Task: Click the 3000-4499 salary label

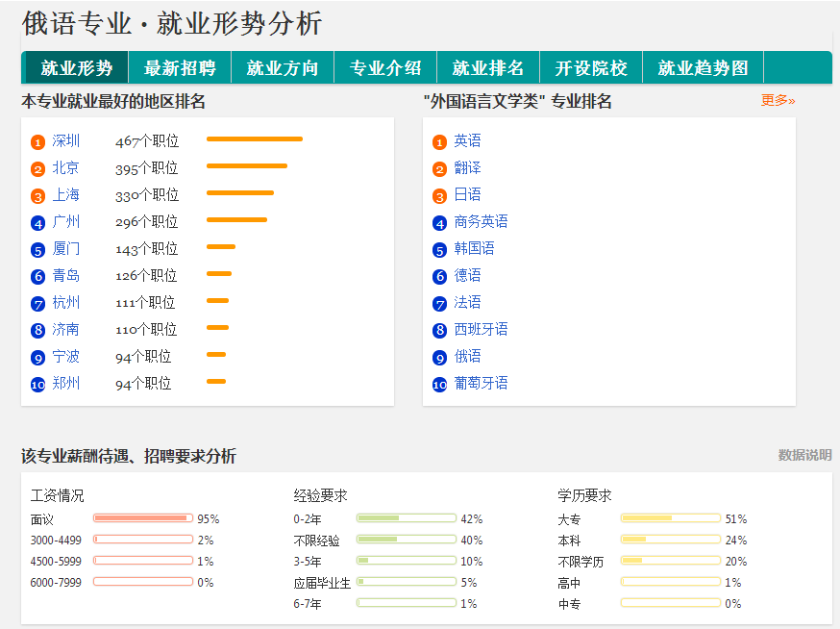Action: coord(56,540)
